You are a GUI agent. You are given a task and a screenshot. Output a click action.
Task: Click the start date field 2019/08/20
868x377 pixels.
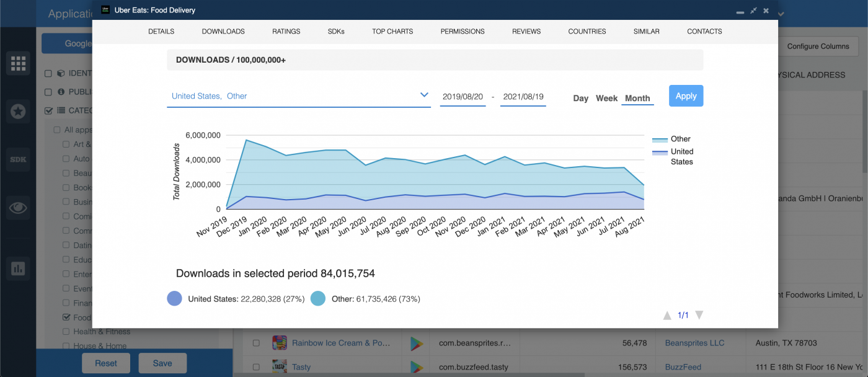coord(463,97)
